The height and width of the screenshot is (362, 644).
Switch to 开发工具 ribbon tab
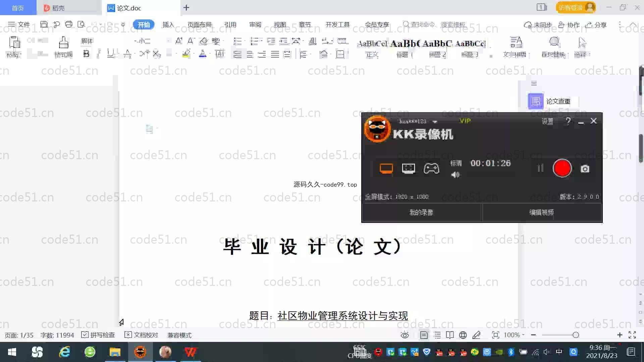[x=337, y=24]
